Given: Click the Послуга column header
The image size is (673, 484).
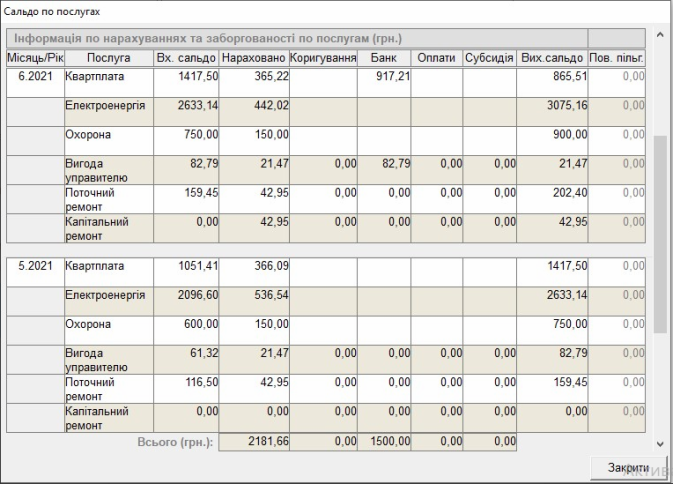Looking at the screenshot, I should (x=107, y=58).
